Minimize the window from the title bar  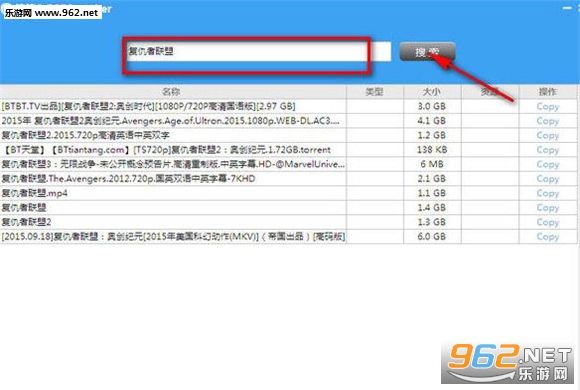(566, 7)
